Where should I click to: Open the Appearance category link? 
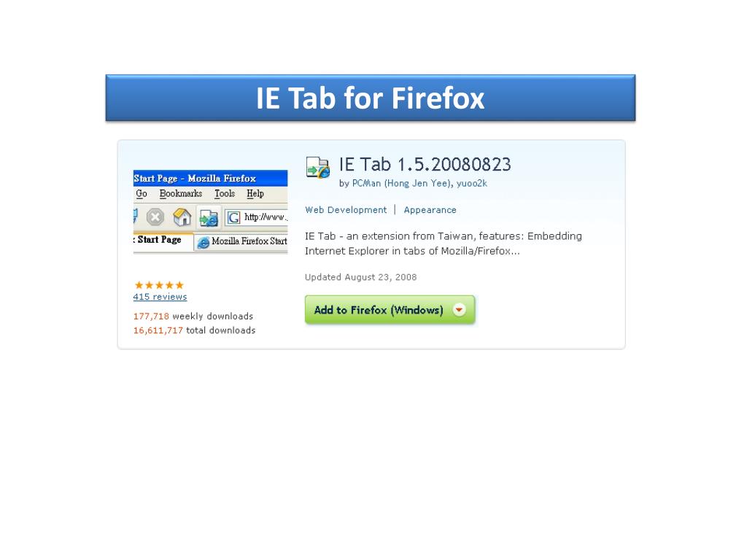[x=430, y=210]
